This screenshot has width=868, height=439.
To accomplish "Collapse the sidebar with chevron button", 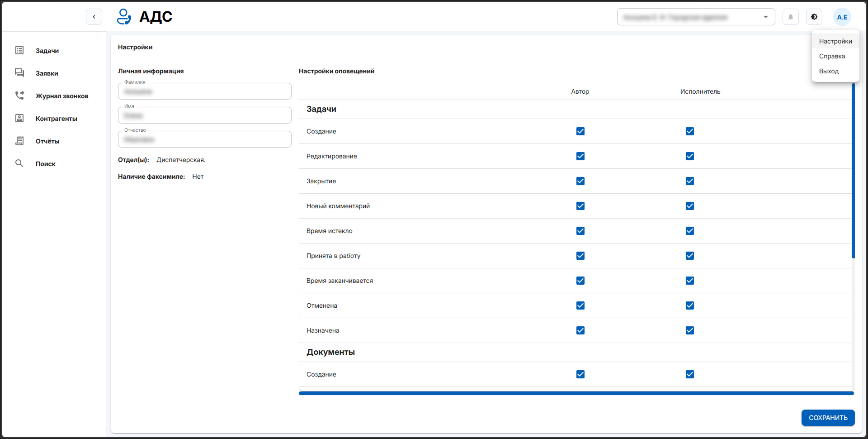I will tap(94, 17).
